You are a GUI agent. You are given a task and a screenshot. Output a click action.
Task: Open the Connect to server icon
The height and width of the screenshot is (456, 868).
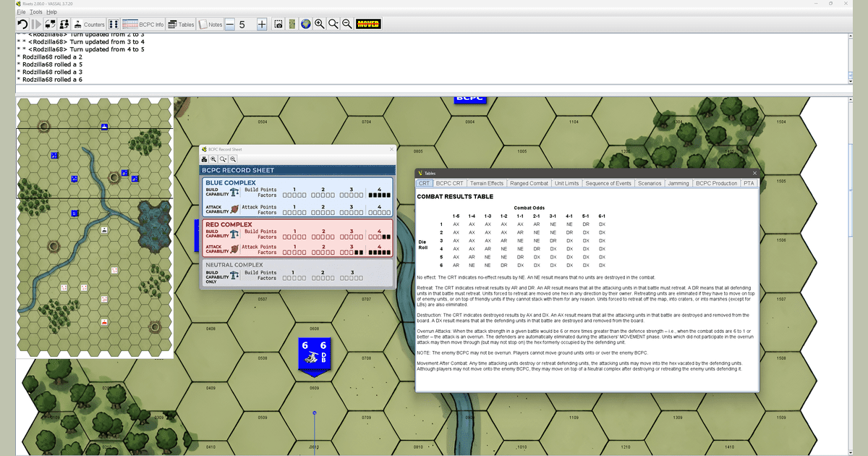51,24
